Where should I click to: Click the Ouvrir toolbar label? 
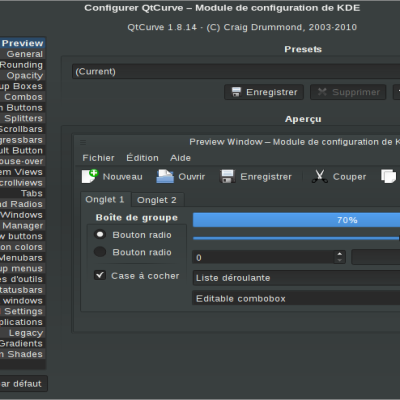192,177
